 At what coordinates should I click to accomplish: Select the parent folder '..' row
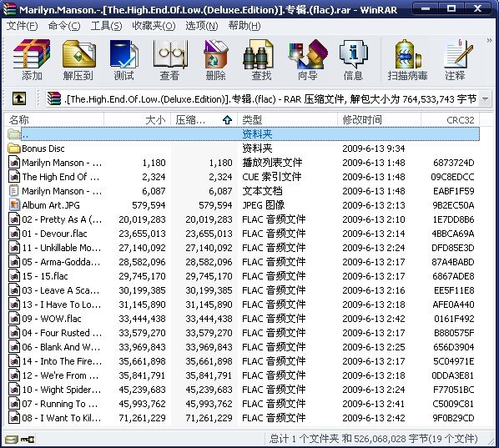pos(243,134)
